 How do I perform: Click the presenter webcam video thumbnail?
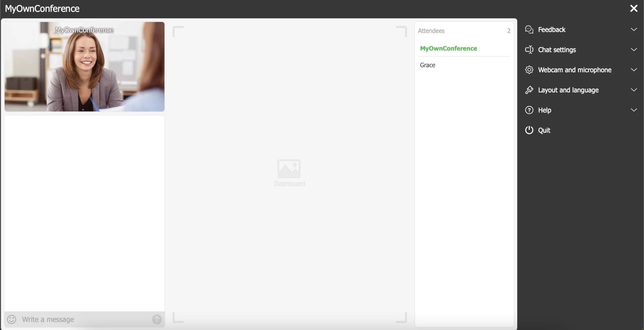[84, 66]
